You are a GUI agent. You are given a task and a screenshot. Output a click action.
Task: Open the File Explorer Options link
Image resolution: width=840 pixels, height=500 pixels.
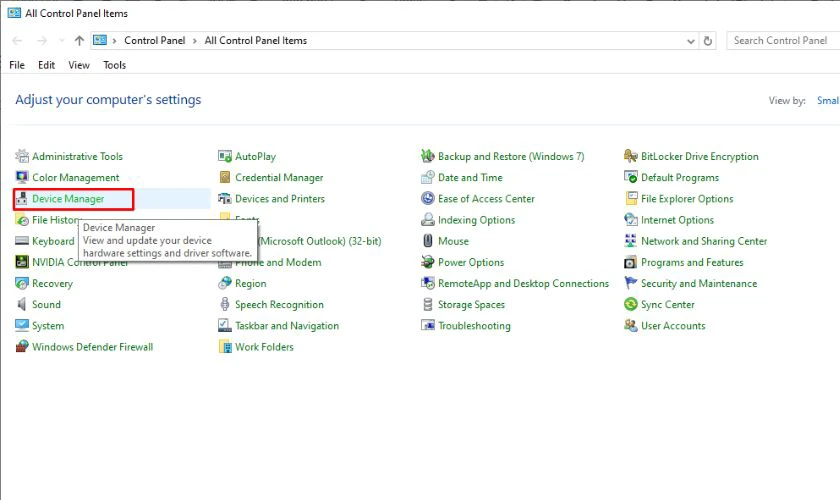[687, 199]
